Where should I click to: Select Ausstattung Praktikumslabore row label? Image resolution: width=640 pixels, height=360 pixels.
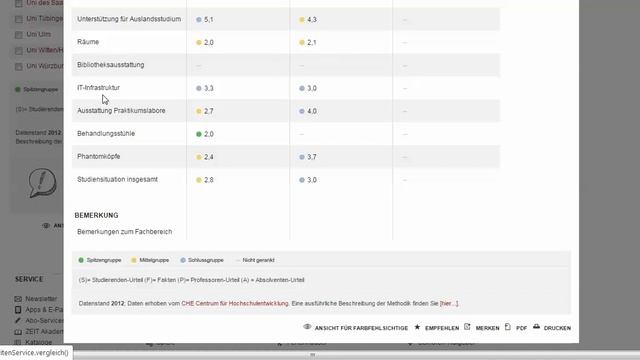pyautogui.click(x=121, y=111)
